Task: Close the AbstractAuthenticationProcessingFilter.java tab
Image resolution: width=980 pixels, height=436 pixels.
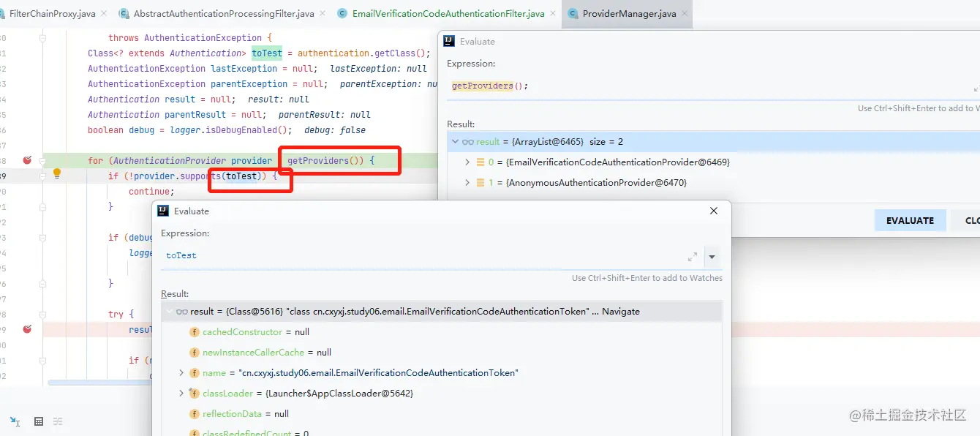Action: [x=324, y=14]
